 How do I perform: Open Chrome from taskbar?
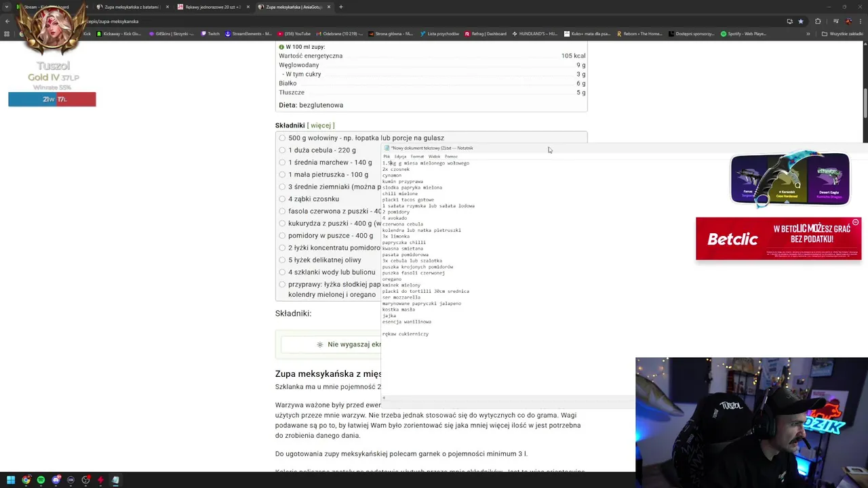[26, 480]
